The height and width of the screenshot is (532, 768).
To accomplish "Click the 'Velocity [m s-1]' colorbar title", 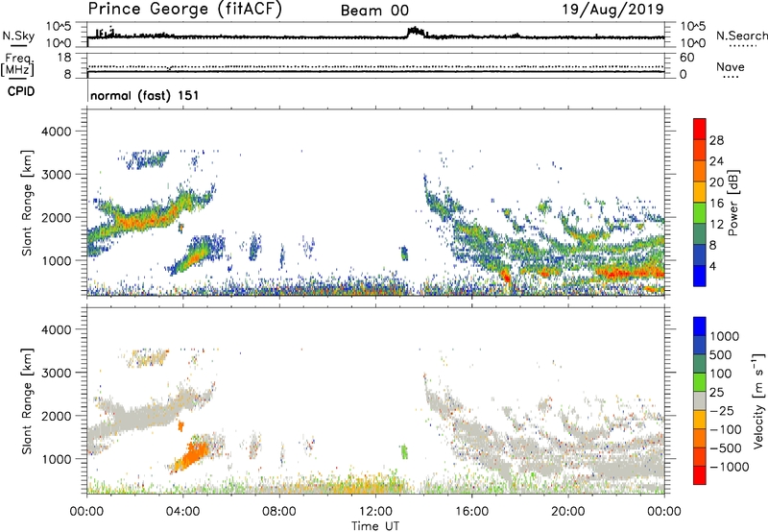I will 759,400.
